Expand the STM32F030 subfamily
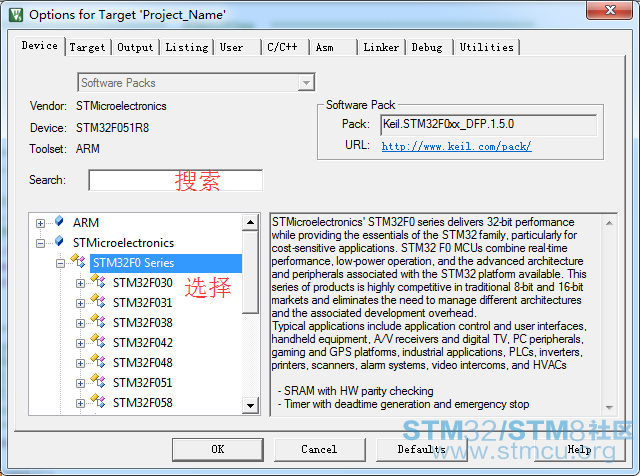The height and width of the screenshot is (476, 640). pos(80,283)
